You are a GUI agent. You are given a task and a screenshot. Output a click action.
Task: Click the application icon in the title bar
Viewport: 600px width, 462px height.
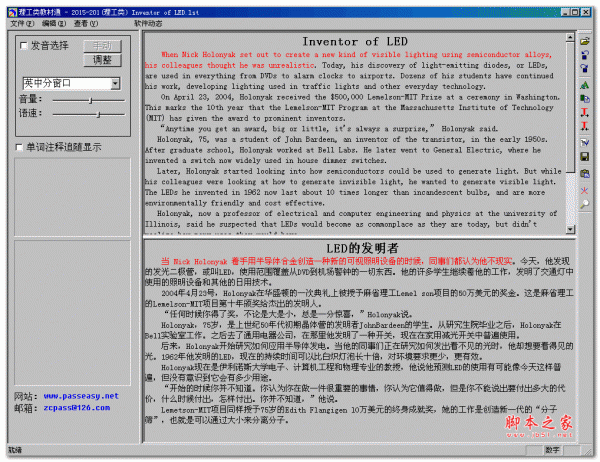13,13
